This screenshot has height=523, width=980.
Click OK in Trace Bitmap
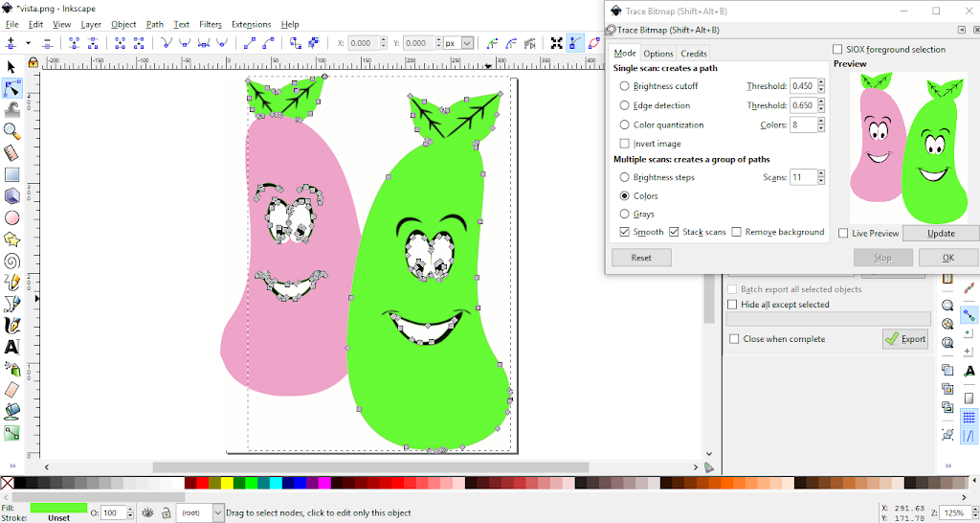[x=948, y=258]
